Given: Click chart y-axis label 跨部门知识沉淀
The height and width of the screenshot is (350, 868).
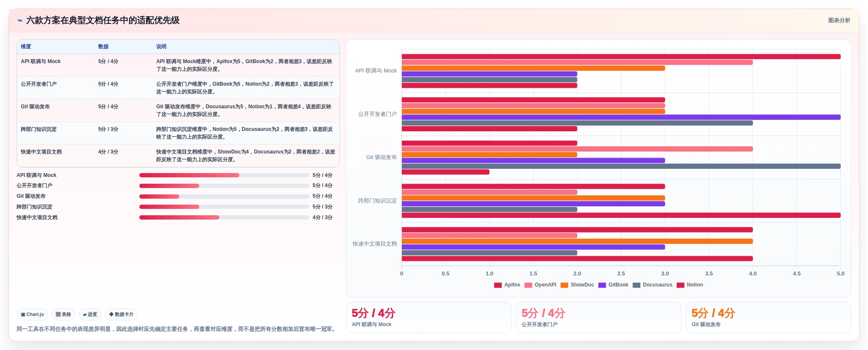Looking at the screenshot, I should coord(377,201).
